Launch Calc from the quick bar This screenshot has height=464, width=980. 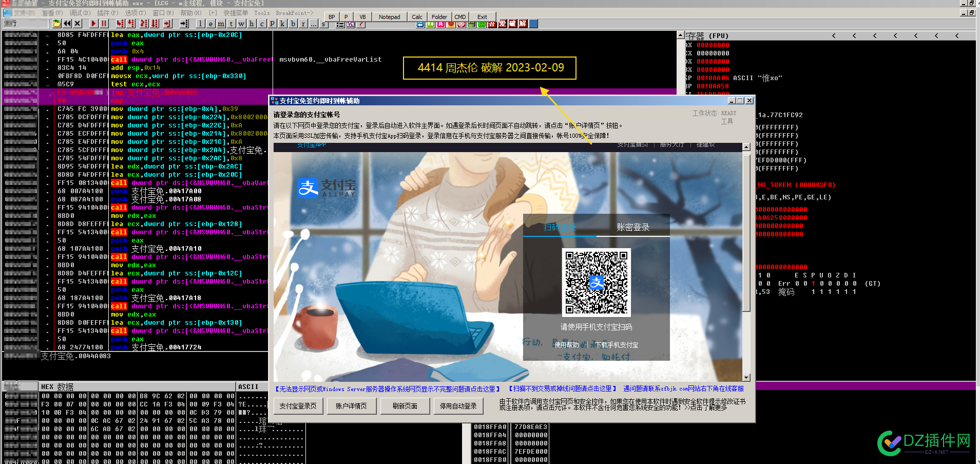[417, 17]
